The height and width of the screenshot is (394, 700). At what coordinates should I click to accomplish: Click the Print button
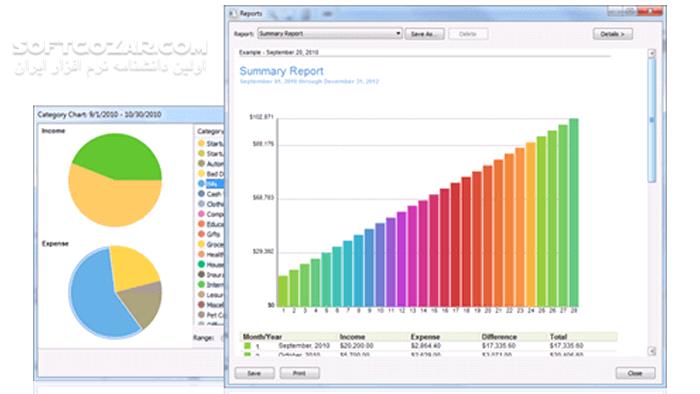300,373
